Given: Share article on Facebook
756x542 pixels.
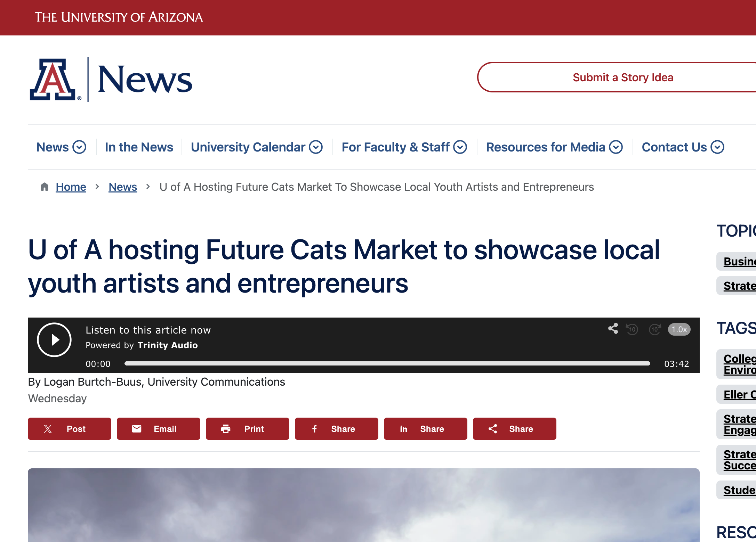Looking at the screenshot, I should coord(337,429).
